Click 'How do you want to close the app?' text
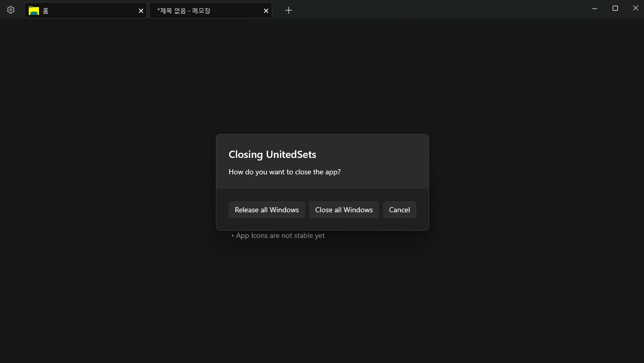 point(285,172)
